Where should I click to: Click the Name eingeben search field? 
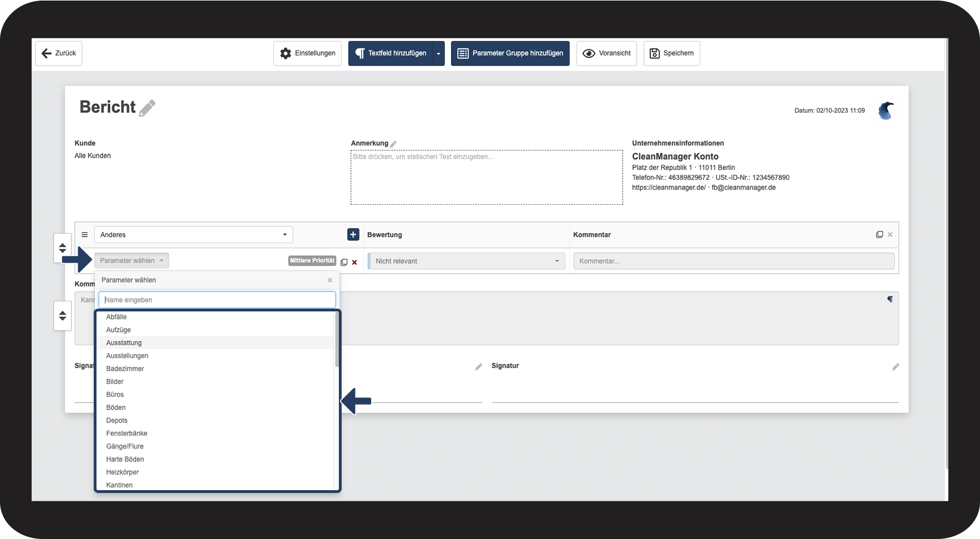(x=217, y=300)
